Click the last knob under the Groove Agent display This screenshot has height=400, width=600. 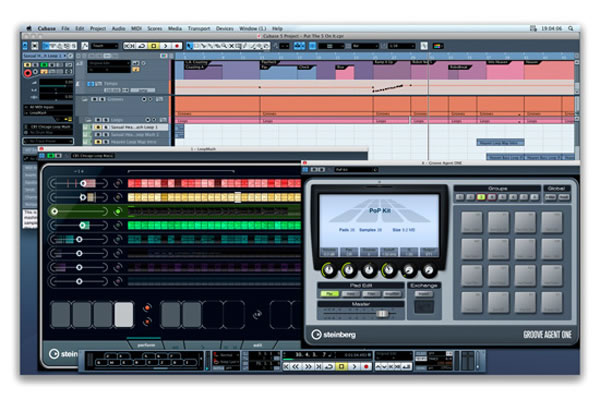(429, 270)
